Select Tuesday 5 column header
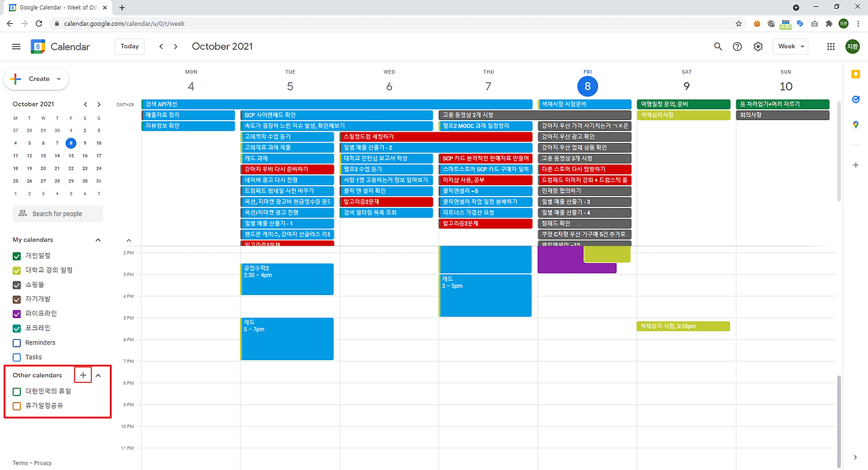The height and width of the screenshot is (470, 868). (290, 82)
